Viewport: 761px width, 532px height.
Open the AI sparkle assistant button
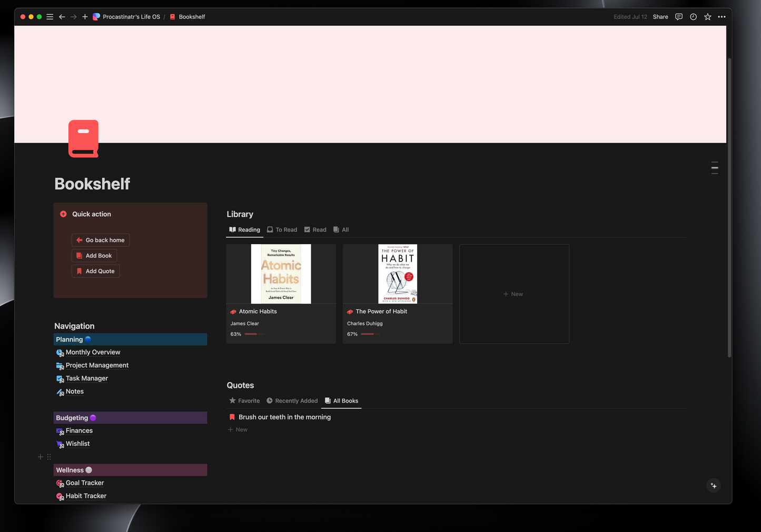tap(714, 486)
